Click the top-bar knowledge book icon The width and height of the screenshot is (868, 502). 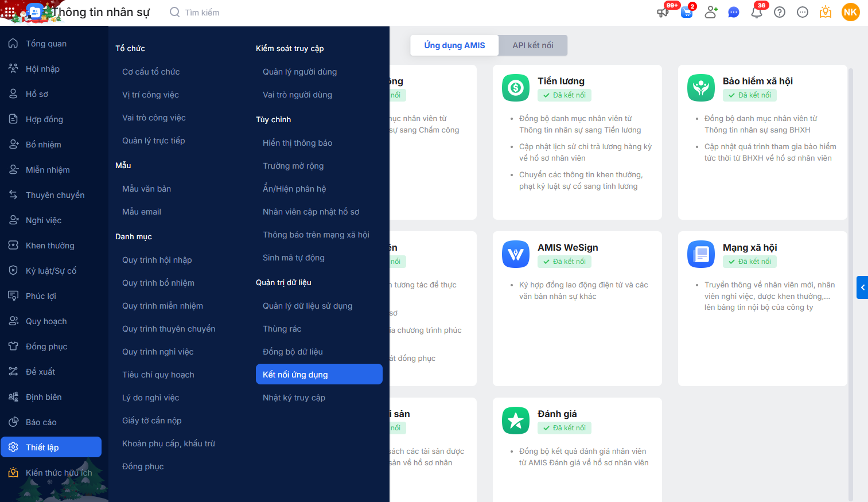click(826, 12)
